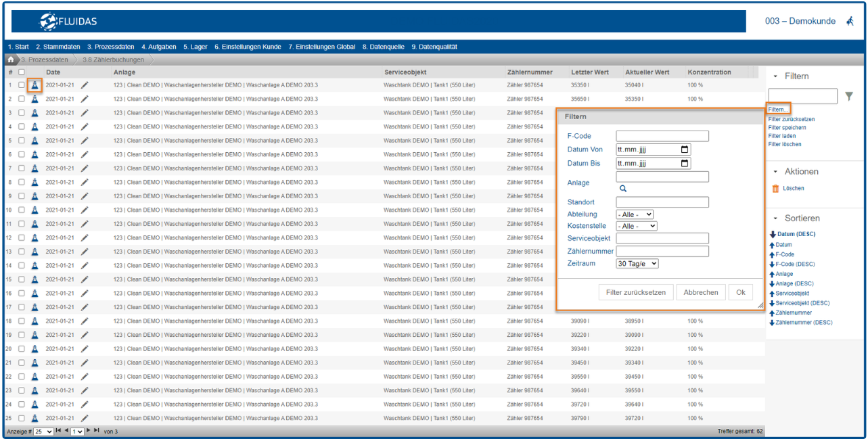Click the magnifier search icon under Anlage
Screen dimensions: 868x441
pos(623,189)
